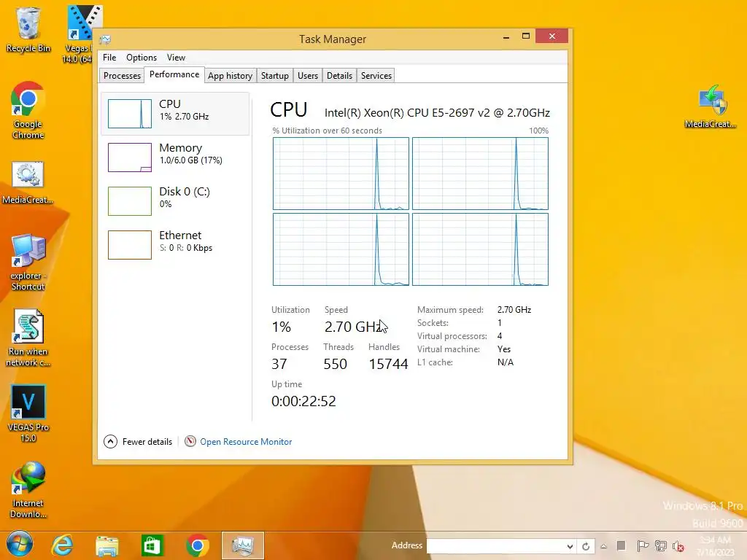Show hidden tray icons arrow

(603, 546)
